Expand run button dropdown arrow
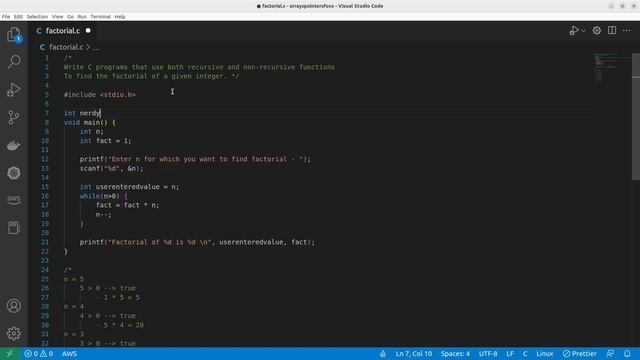 584,31
